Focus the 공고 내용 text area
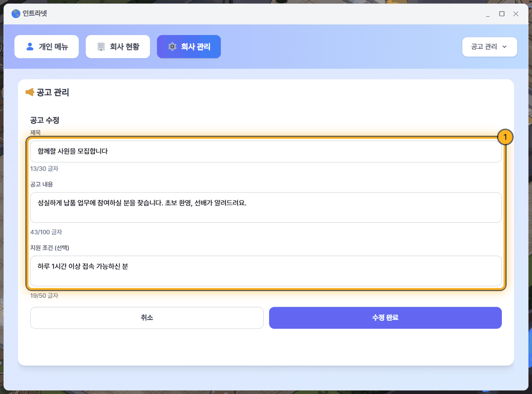 point(266,207)
